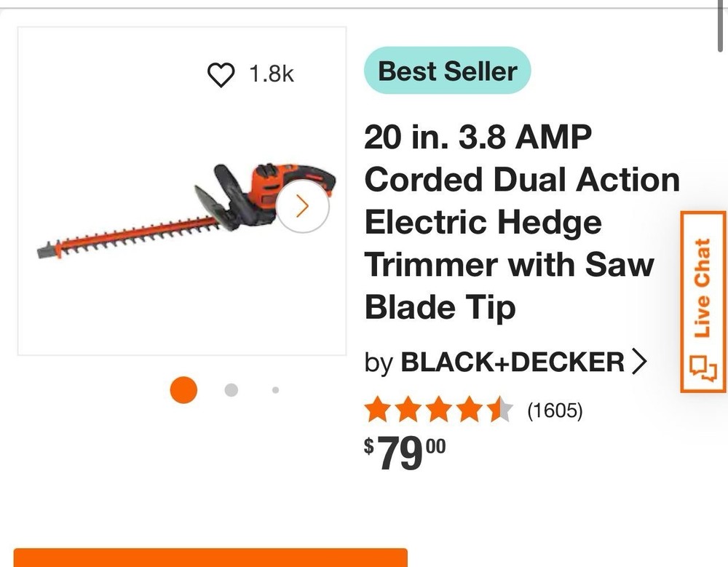
Task: Show the next product image arrow
Action: point(303,207)
